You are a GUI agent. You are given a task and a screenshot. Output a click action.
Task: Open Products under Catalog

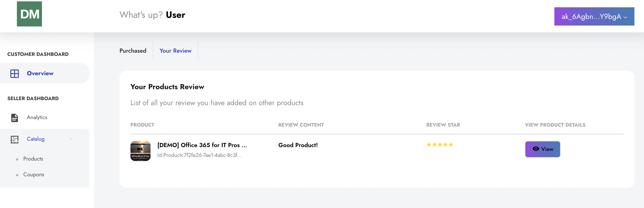pos(33,159)
